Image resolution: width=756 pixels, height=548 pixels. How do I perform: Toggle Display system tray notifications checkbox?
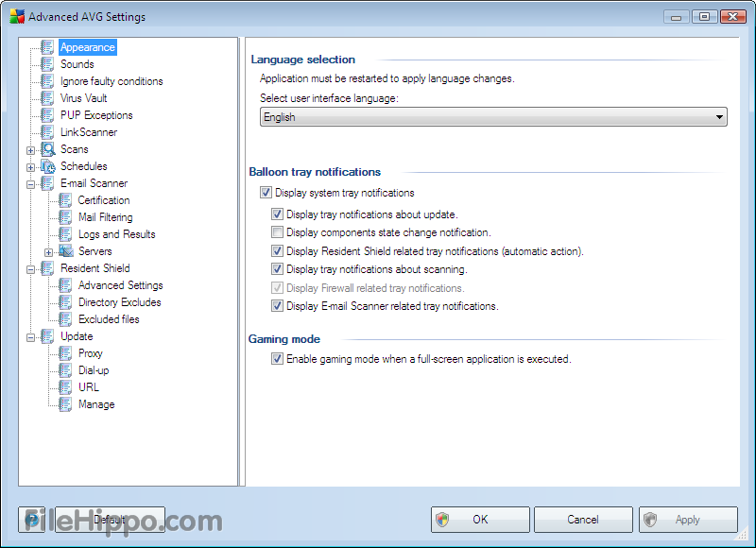pyautogui.click(x=266, y=193)
